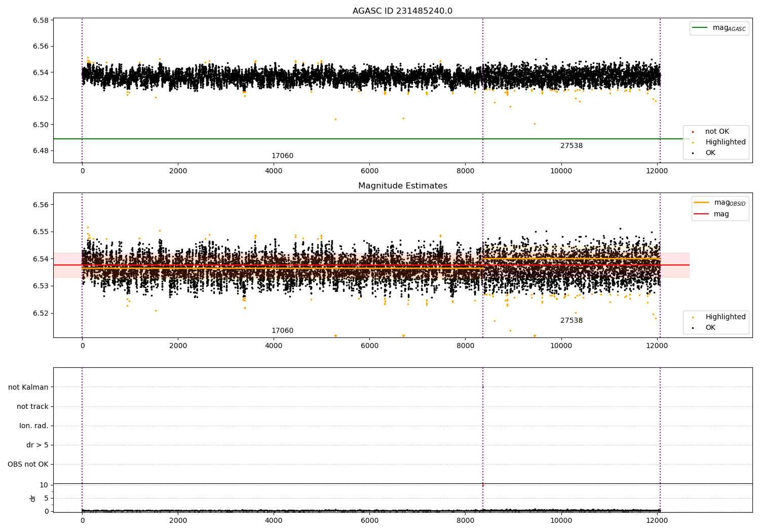Click the orange mag OBSID legend line
Image resolution: width=760 pixels, height=532 pixels.
coord(702,203)
